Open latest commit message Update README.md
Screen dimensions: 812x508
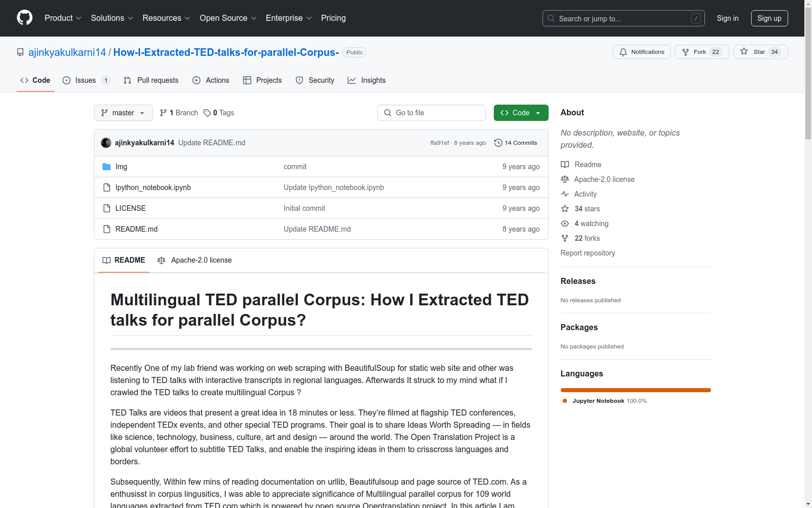[212, 143]
